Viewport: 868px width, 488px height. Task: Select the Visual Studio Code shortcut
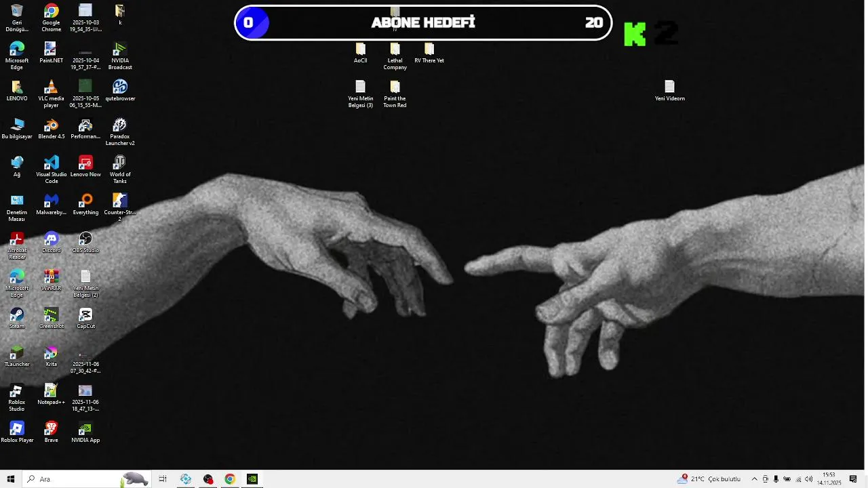tap(52, 170)
